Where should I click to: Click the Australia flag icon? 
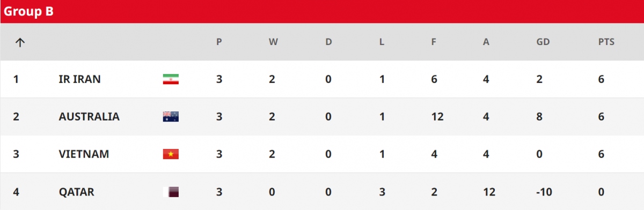(171, 117)
